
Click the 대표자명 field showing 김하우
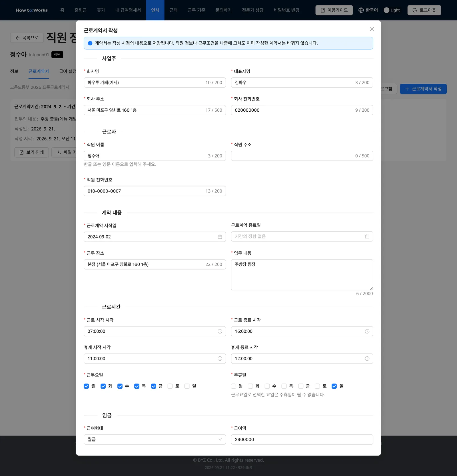coord(302,83)
